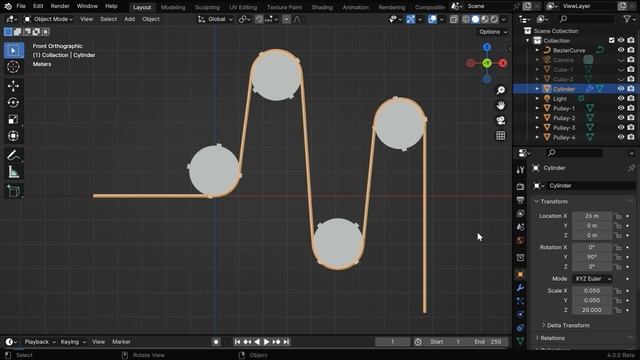
Task: Select the Cursor tool in the toolbar
Action: [x=13, y=66]
